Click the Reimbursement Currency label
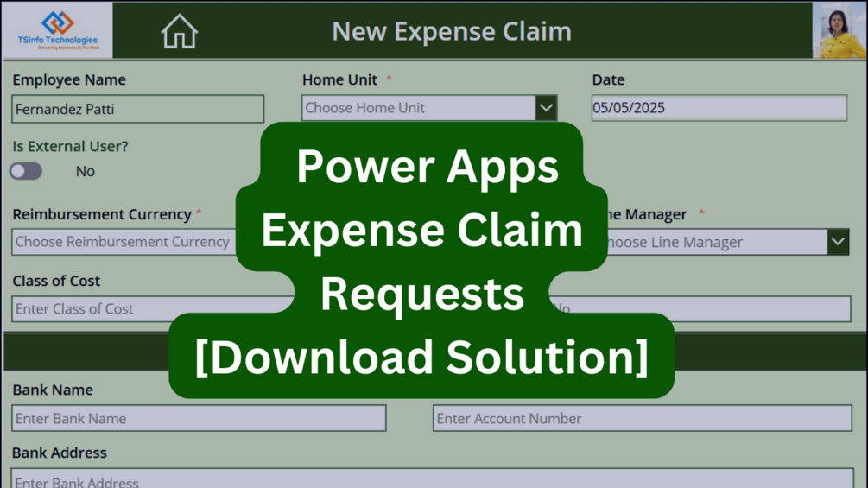This screenshot has height=488, width=868. (102, 214)
